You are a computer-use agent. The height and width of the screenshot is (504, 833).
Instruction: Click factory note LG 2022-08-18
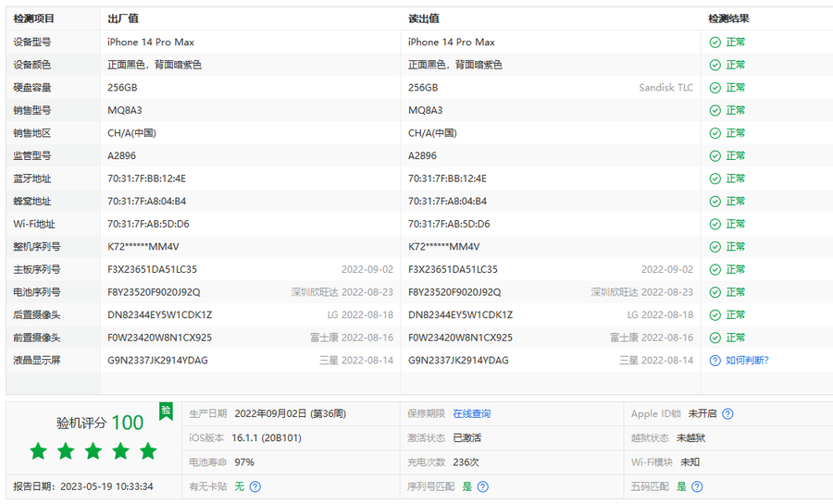pos(360,315)
